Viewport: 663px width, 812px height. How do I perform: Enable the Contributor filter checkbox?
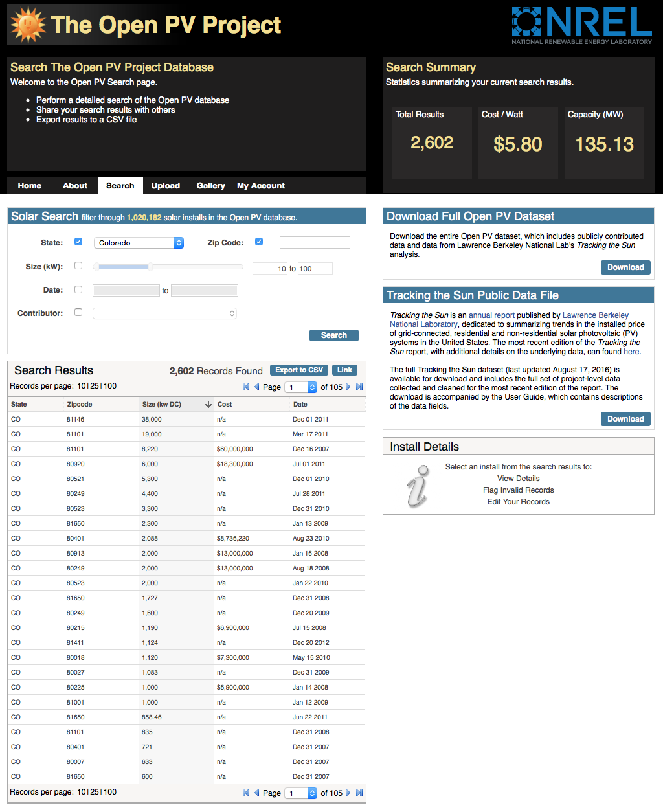click(78, 312)
